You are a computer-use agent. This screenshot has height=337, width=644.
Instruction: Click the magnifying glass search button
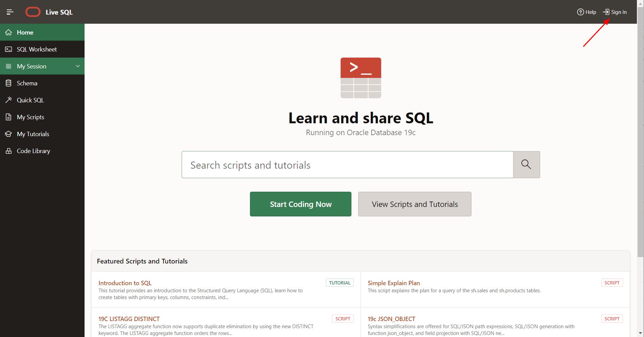526,165
